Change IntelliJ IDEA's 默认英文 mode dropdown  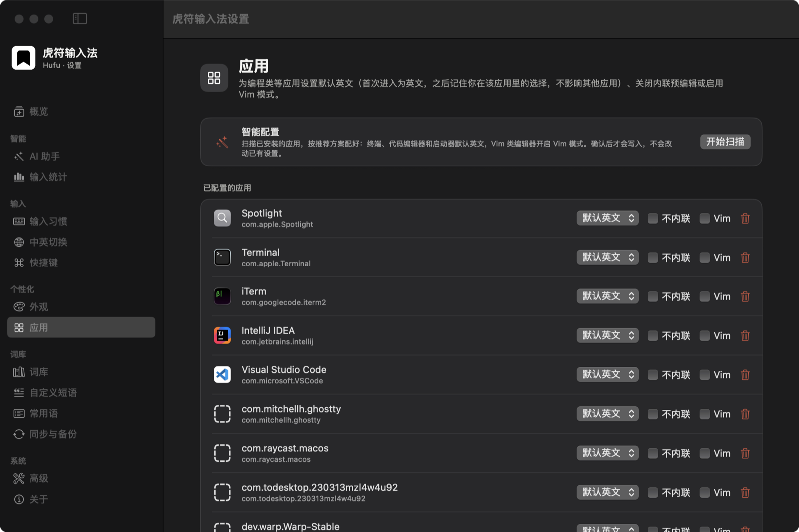[x=608, y=335]
